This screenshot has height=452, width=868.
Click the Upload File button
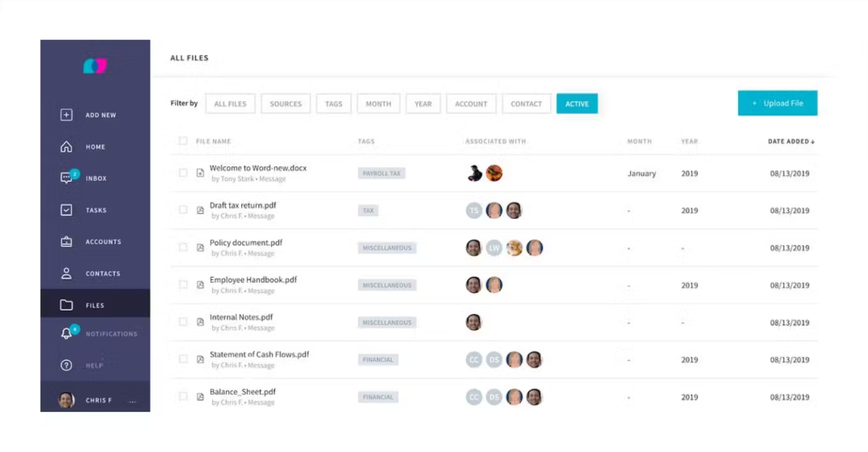(x=777, y=103)
